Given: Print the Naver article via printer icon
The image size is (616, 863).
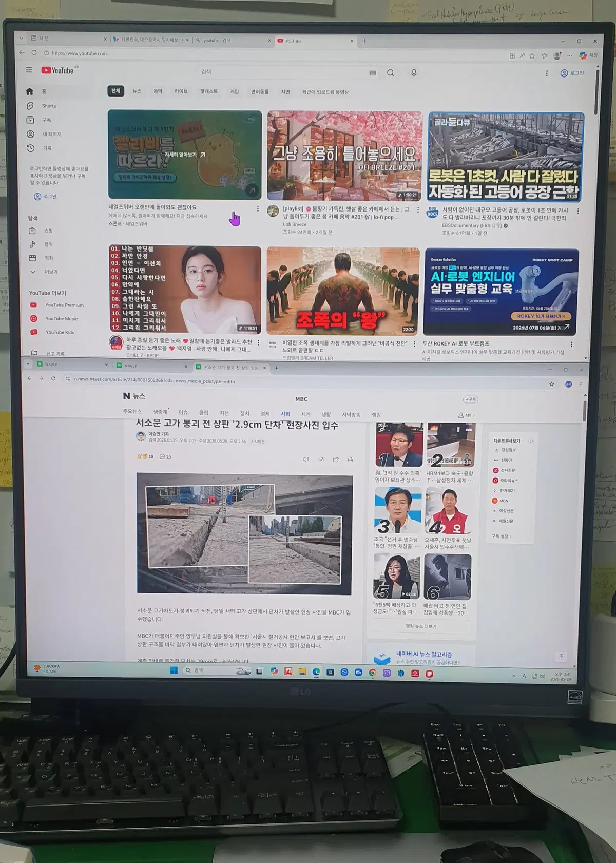Looking at the screenshot, I should [x=350, y=459].
